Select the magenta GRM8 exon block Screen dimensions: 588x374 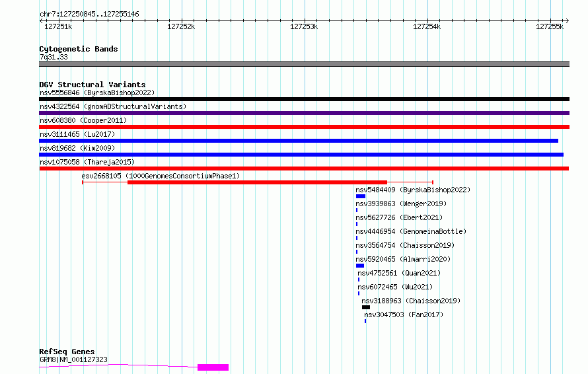[x=213, y=367]
